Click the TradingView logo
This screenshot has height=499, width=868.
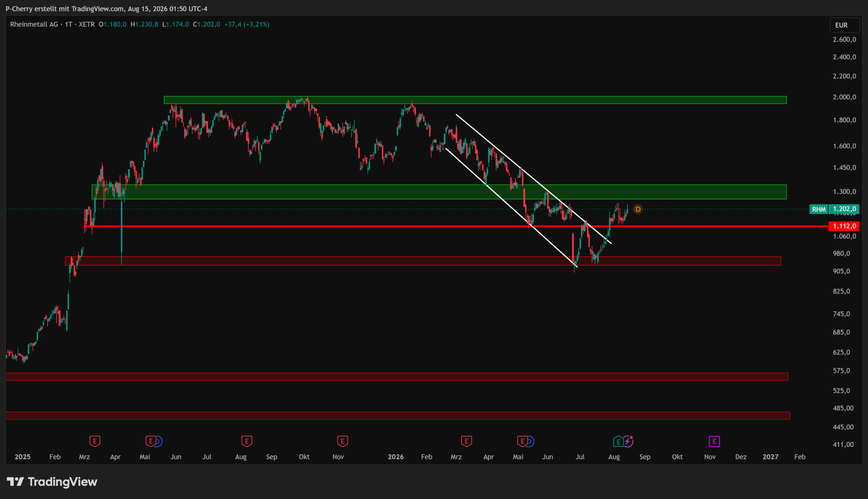pos(52,482)
